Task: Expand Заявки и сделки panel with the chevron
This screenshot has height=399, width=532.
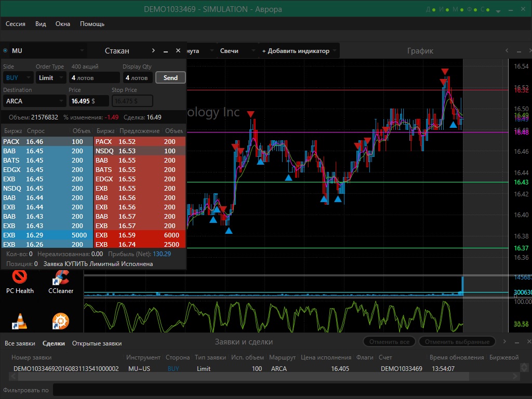Action: click(504, 341)
